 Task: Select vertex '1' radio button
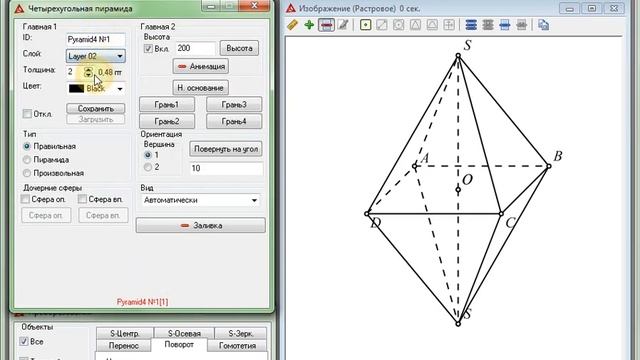(148, 155)
